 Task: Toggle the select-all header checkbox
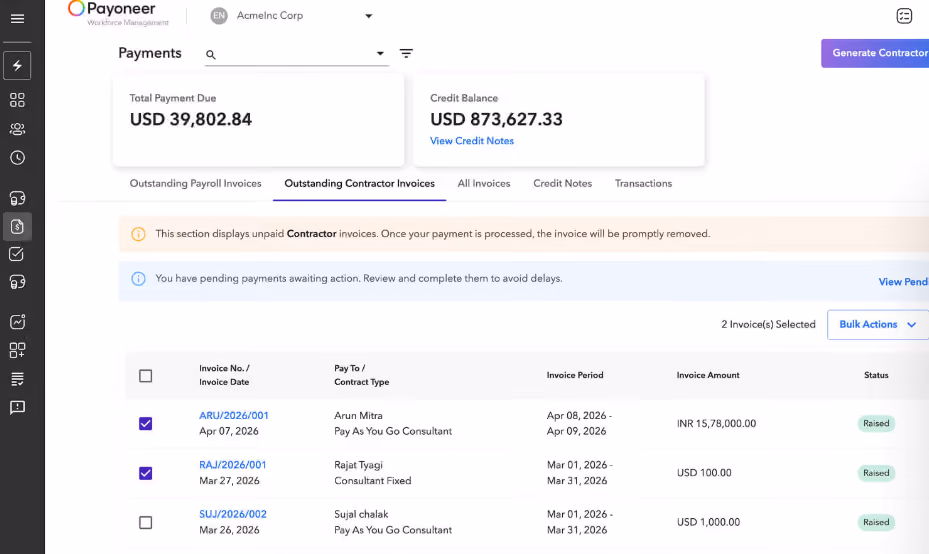[145, 376]
